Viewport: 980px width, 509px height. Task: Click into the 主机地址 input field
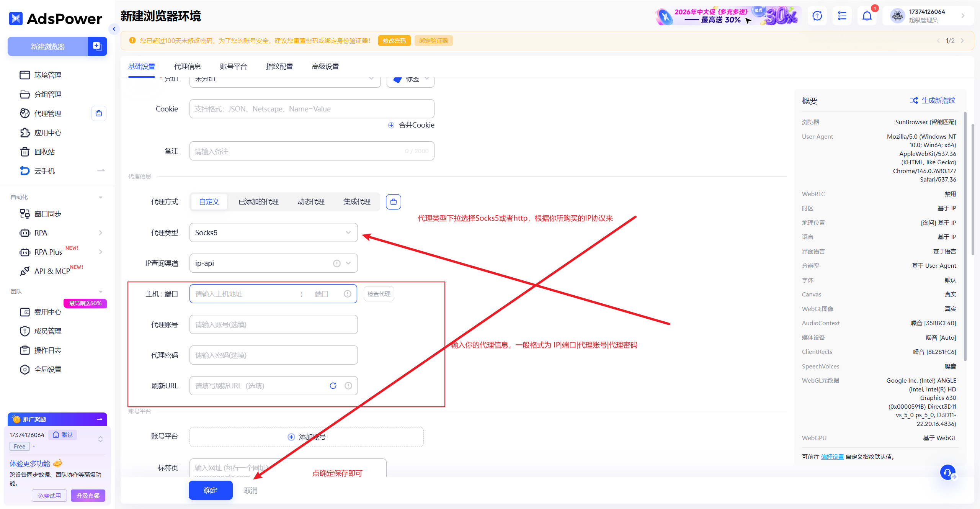click(x=245, y=294)
